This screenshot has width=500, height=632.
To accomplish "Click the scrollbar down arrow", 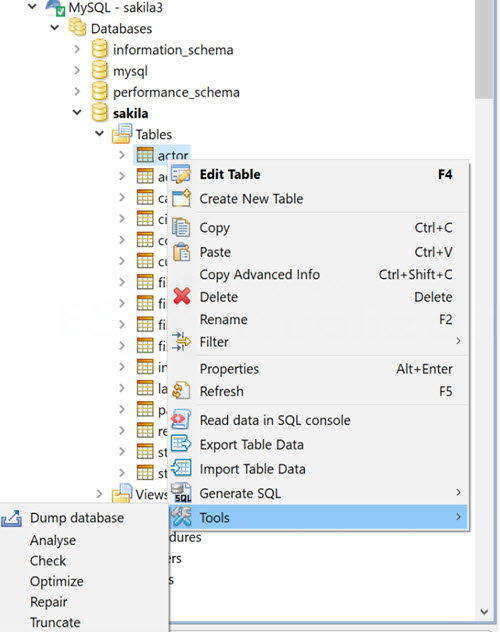I will (484, 611).
